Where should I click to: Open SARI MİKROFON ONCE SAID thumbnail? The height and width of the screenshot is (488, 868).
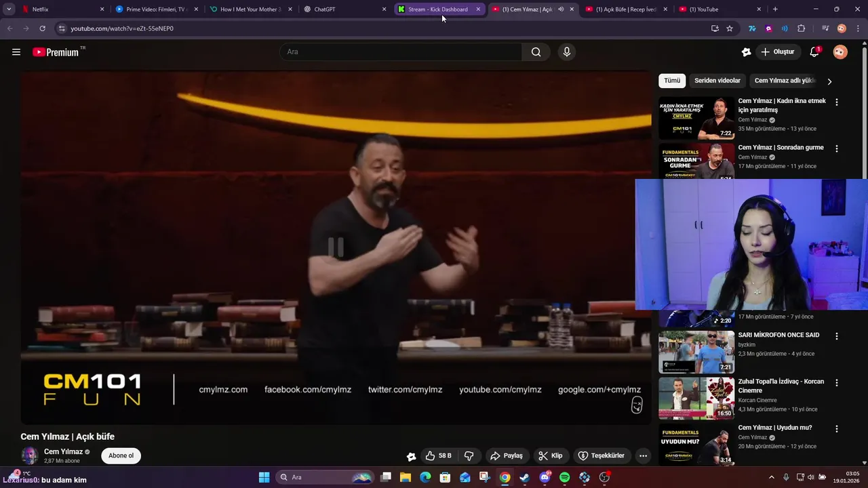tap(696, 352)
